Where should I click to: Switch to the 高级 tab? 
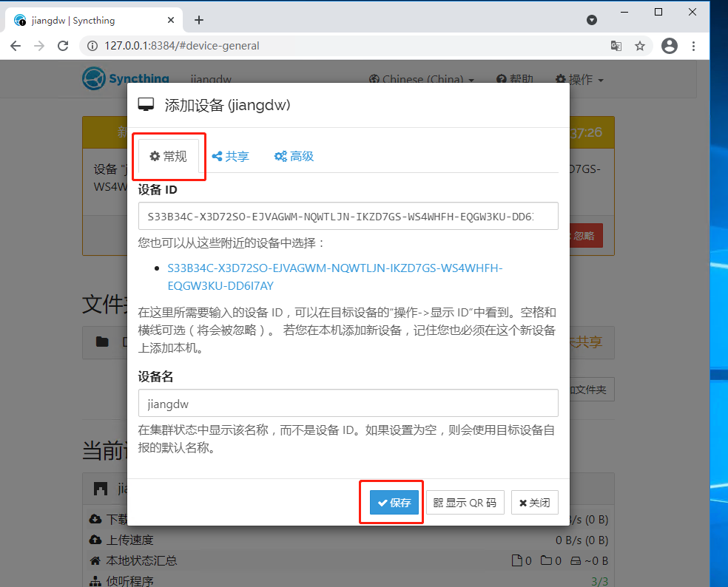pos(293,156)
